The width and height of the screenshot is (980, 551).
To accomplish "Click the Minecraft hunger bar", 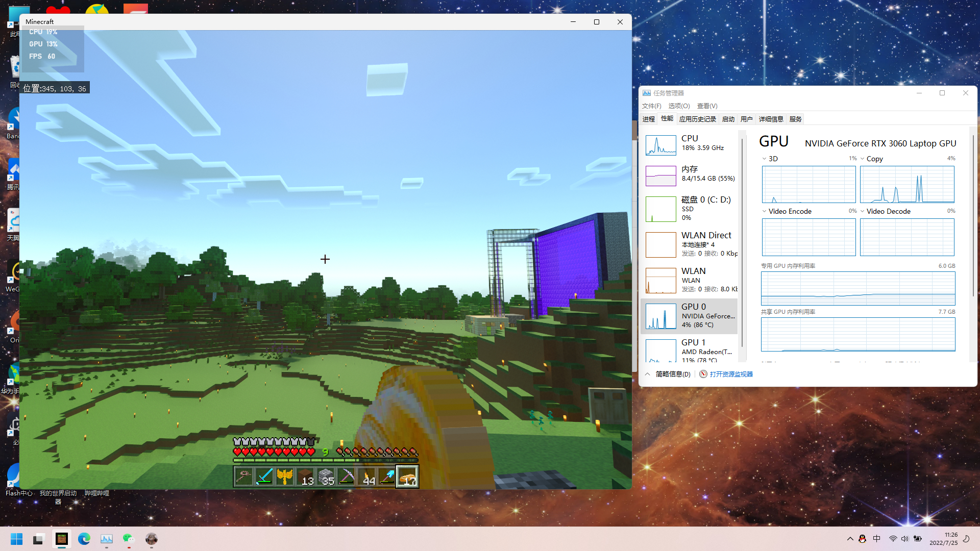I will click(377, 452).
